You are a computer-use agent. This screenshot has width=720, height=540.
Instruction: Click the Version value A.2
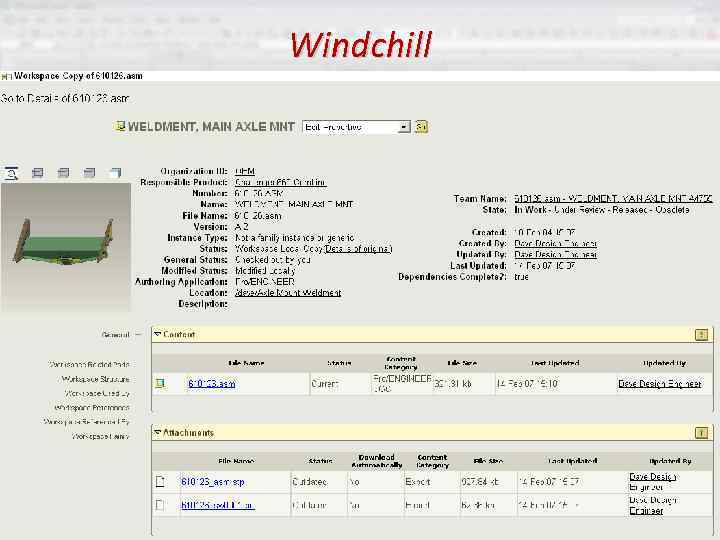[x=242, y=227]
